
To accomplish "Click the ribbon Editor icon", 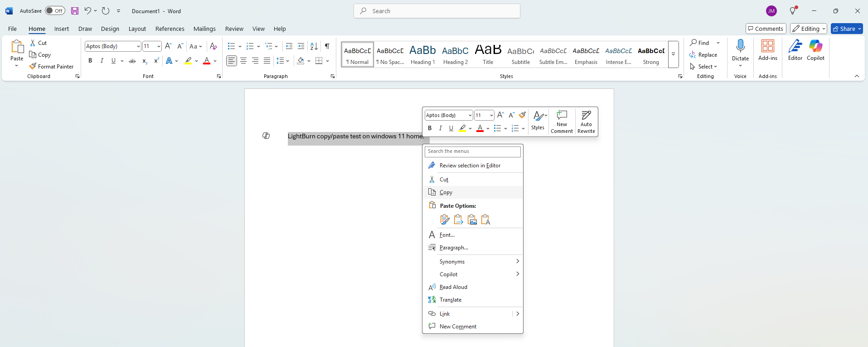I will click(x=795, y=50).
